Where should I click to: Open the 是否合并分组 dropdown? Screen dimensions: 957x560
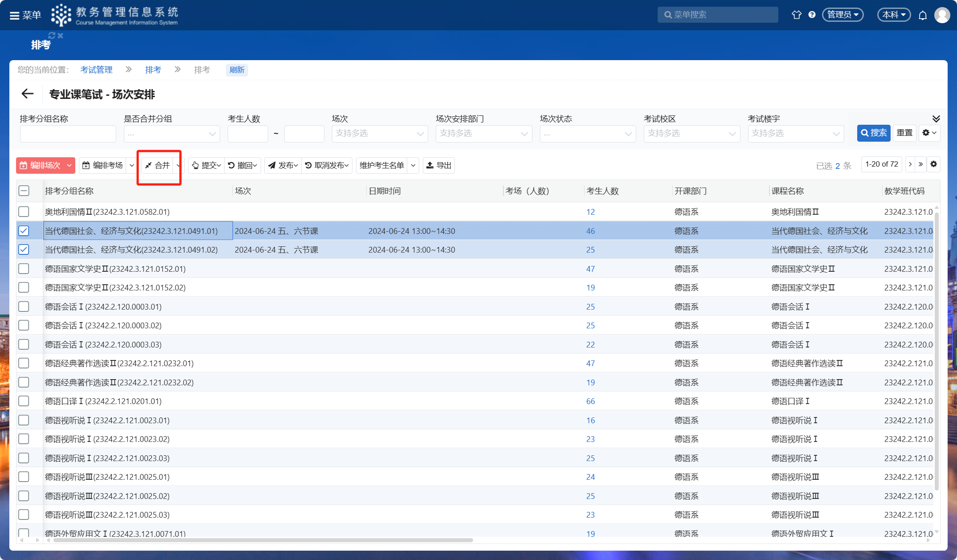(x=172, y=134)
